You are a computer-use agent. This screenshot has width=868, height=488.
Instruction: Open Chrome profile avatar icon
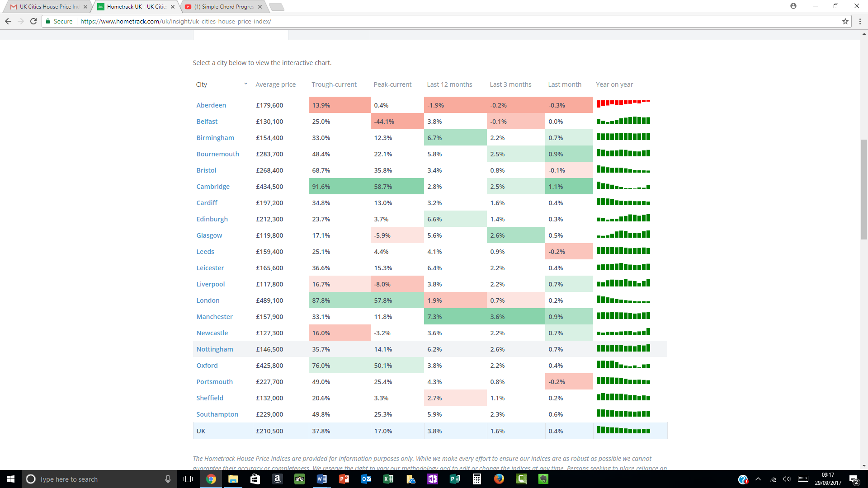[793, 6]
